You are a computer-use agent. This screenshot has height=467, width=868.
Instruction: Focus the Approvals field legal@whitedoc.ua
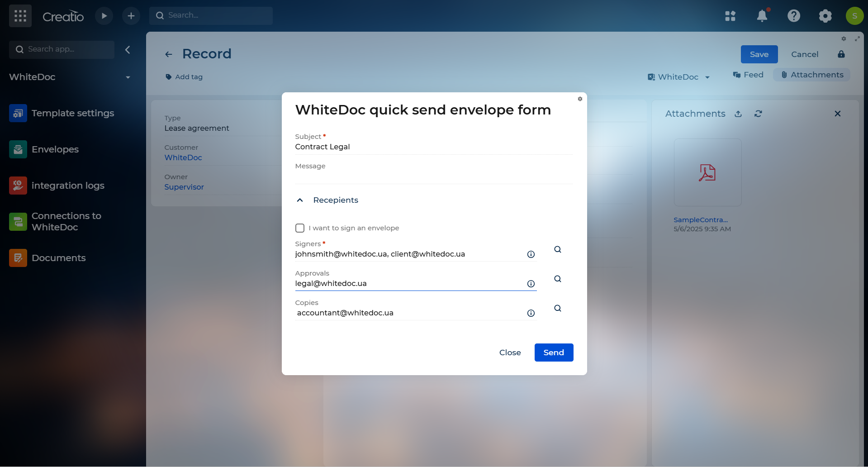tap(409, 284)
